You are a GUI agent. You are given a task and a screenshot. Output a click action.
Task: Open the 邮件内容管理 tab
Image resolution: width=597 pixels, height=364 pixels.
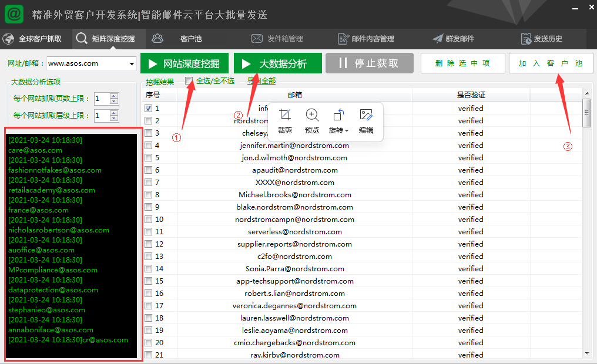click(366, 39)
